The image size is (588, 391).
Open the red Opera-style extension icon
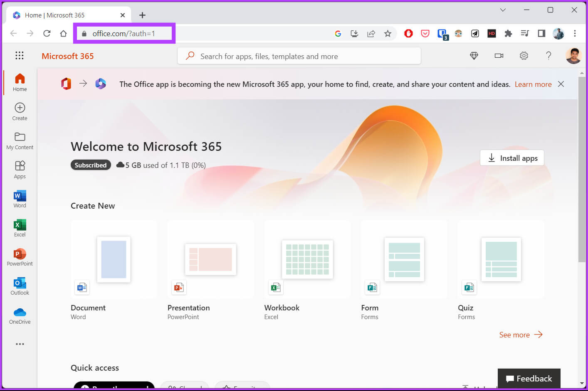pos(408,34)
